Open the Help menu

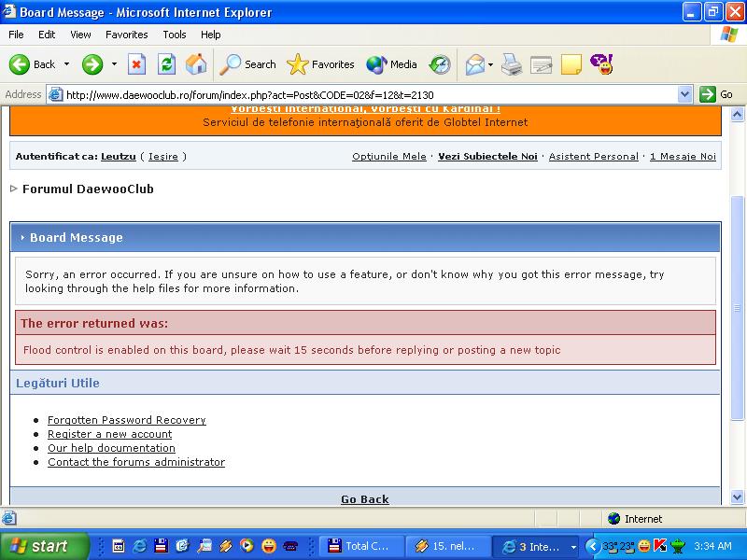pyautogui.click(x=211, y=35)
